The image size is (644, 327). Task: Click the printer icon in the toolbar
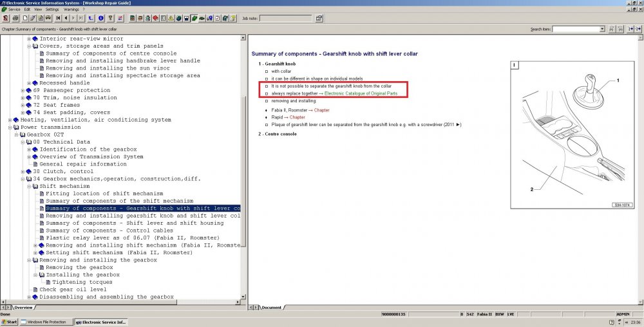[x=15, y=18]
